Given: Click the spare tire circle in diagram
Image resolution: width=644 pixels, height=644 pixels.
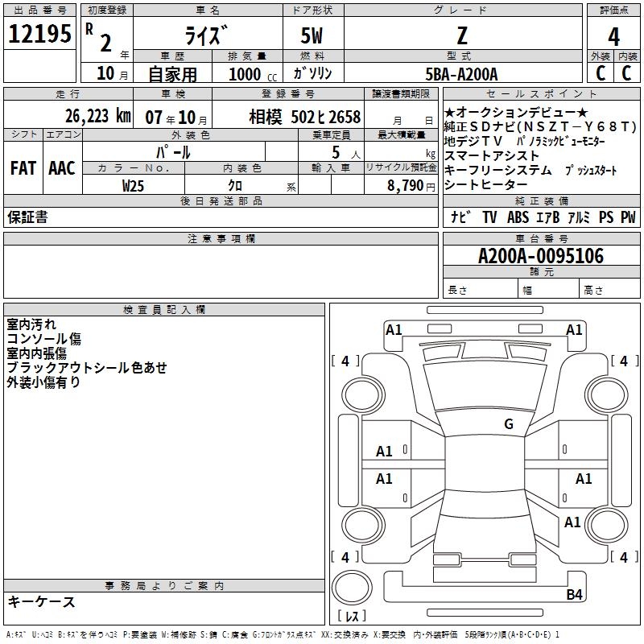Looking at the screenshot, I should coord(352,587).
